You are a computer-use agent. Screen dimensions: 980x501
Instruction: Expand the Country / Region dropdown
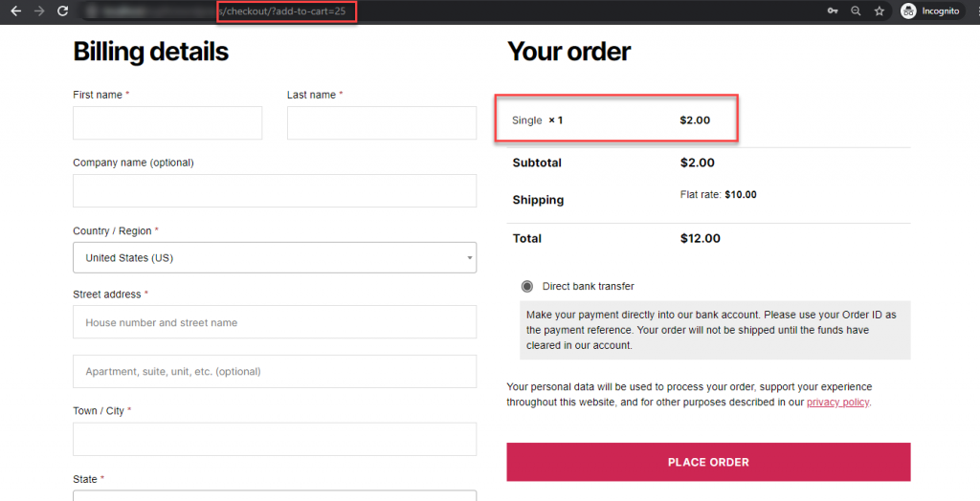[x=275, y=257]
